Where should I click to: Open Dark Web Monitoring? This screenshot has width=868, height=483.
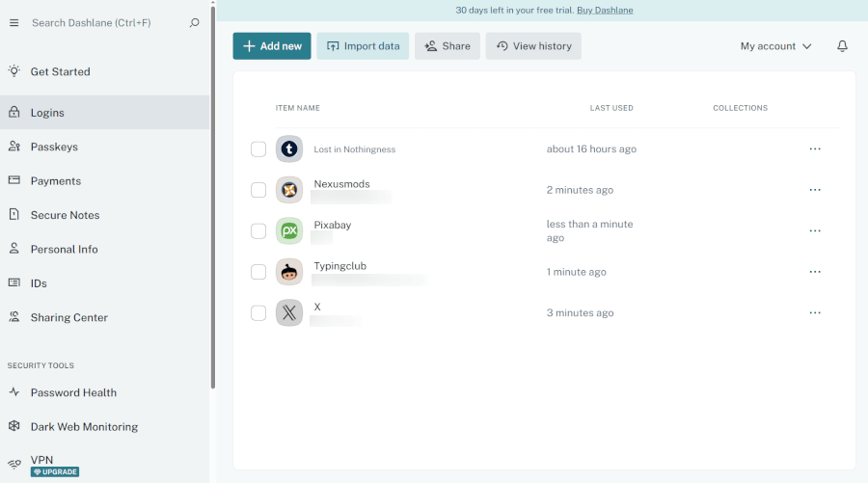coord(104,426)
